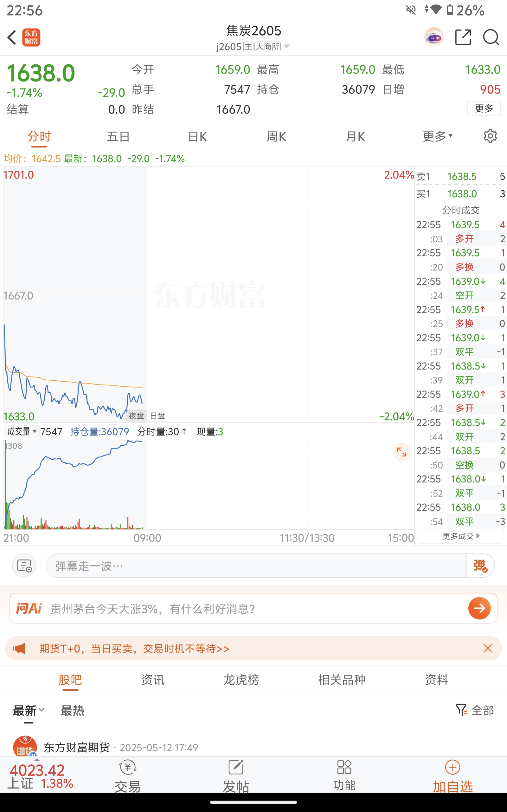
Task: Switch chart to 日盘 session
Action: point(157,416)
